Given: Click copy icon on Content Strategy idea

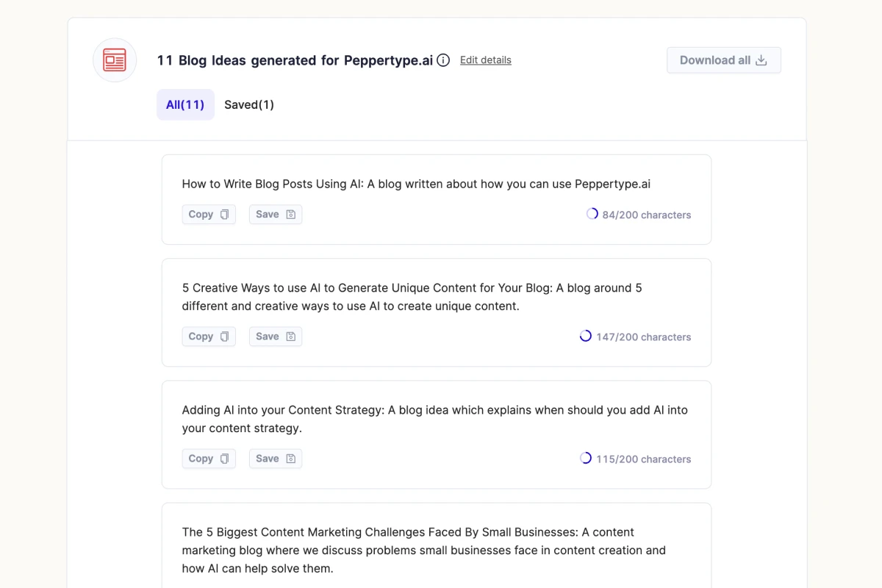Looking at the screenshot, I should tap(225, 459).
